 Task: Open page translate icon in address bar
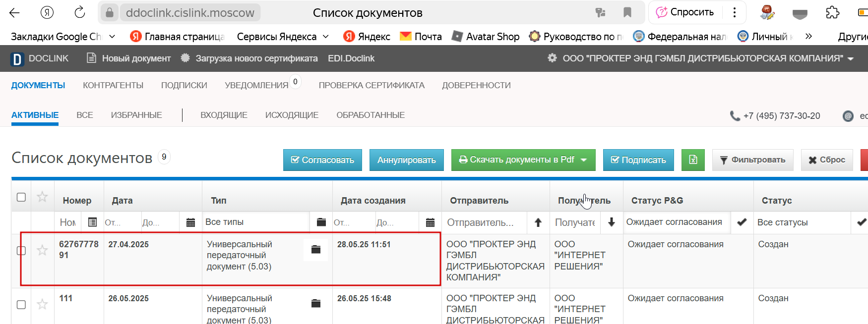[x=600, y=13]
